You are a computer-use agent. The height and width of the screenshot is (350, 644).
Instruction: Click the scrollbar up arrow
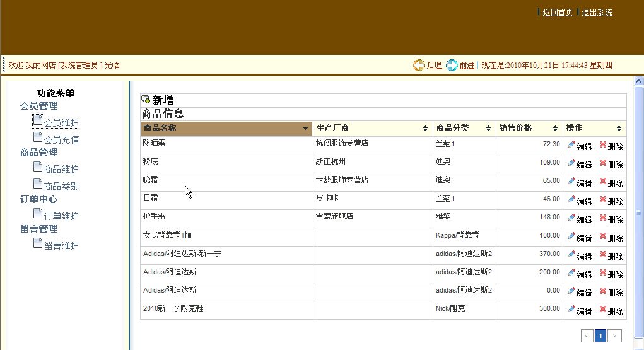click(639, 81)
